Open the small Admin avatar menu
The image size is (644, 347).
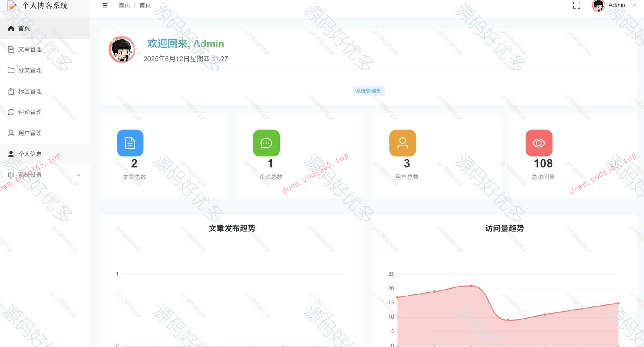pos(598,5)
